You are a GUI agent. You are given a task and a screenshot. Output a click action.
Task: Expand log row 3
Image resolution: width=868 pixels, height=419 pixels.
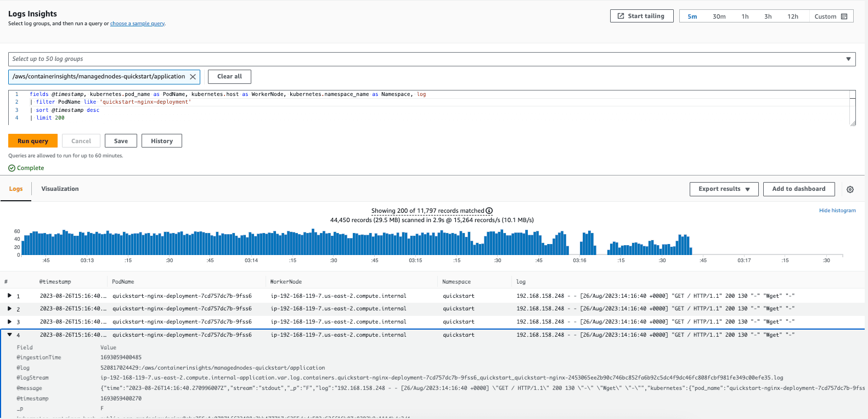tap(9, 322)
